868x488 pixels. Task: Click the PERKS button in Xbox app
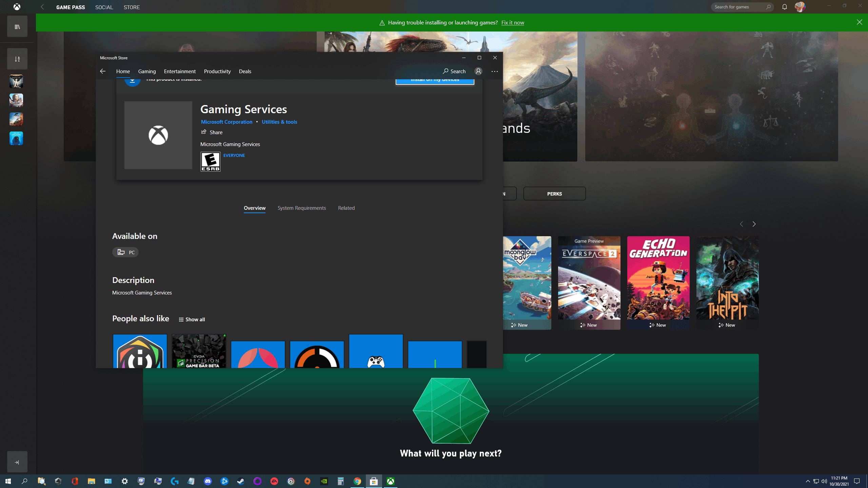(x=555, y=194)
